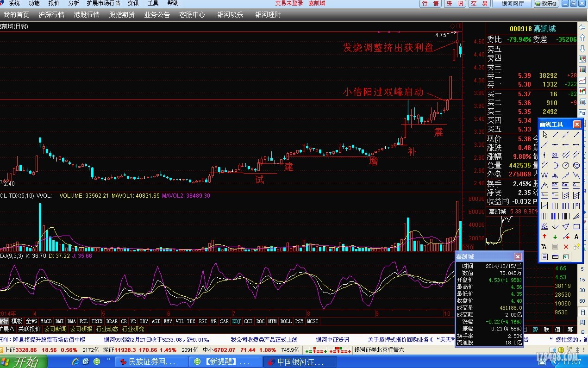The width and height of the screenshot is (588, 368).
Task: Click headline 我公司收费类产品正式上线
Action: tap(264, 339)
